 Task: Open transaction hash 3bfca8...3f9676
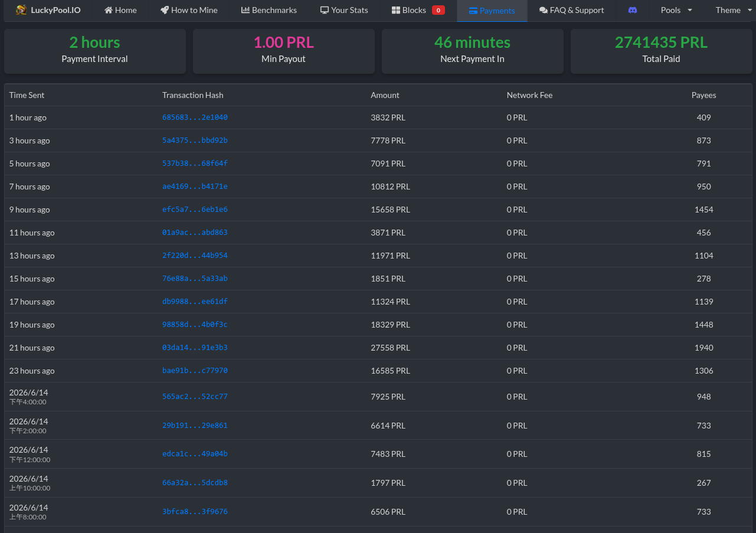tap(195, 512)
